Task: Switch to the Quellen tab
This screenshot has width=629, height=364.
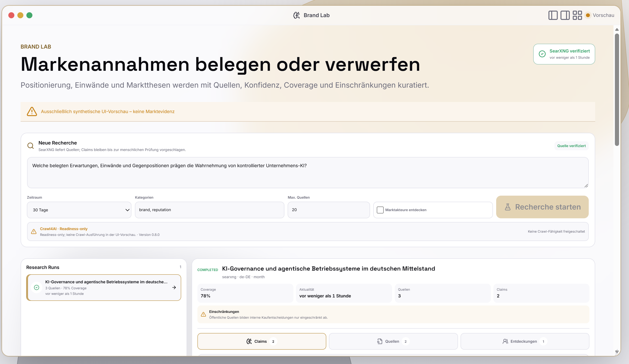Action: pos(393,341)
